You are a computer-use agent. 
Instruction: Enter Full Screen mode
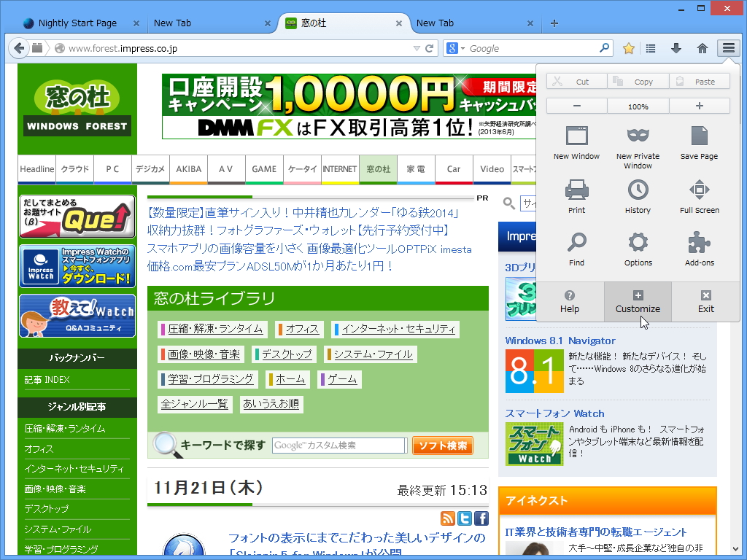[x=699, y=195]
